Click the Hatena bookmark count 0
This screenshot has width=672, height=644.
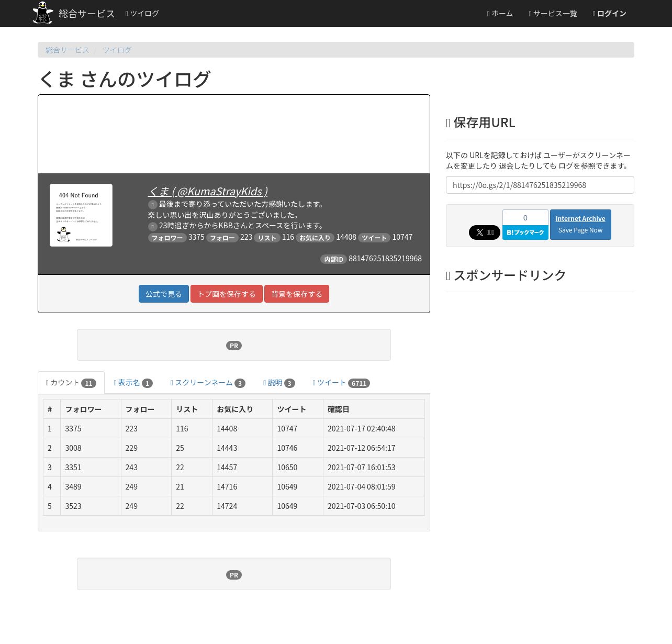pos(525,218)
